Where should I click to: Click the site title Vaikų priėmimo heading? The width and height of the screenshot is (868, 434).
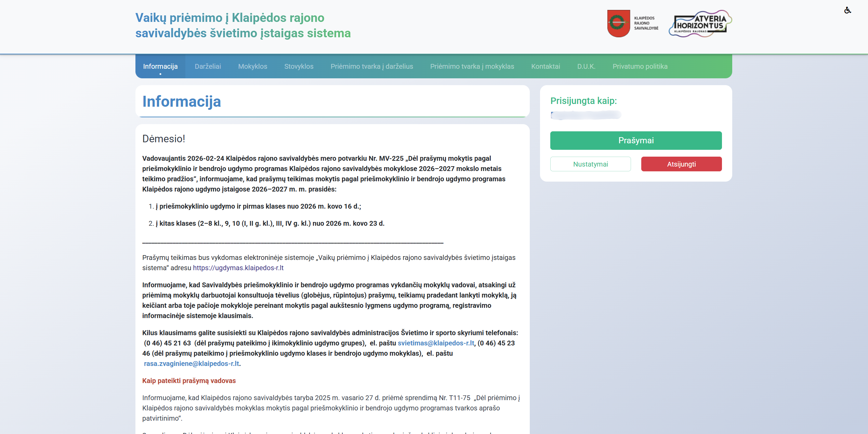coord(243,25)
